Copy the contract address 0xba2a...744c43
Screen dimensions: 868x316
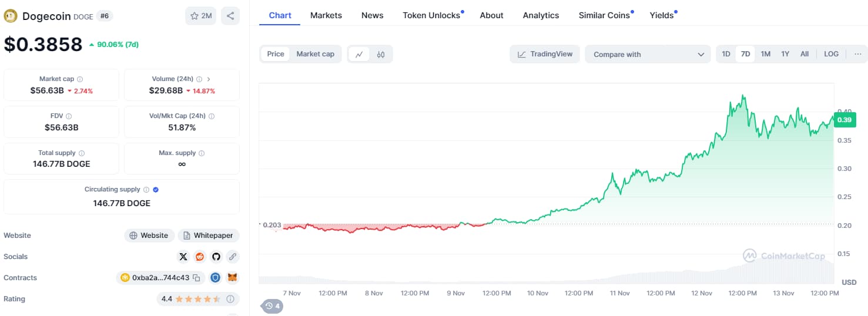pyautogui.click(x=196, y=278)
